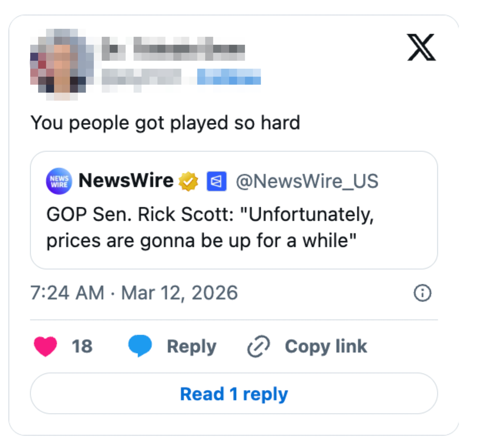
Task: Open the Read 1 reply button
Action: coord(234,394)
